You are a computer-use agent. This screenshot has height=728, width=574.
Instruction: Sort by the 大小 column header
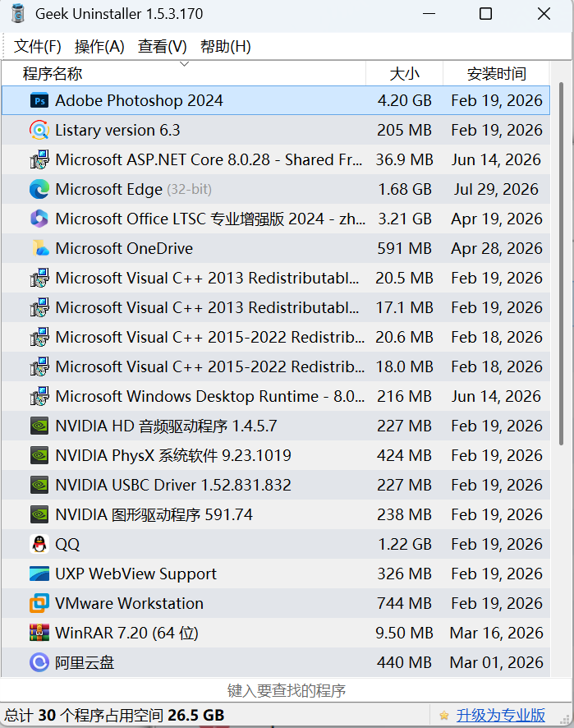404,73
